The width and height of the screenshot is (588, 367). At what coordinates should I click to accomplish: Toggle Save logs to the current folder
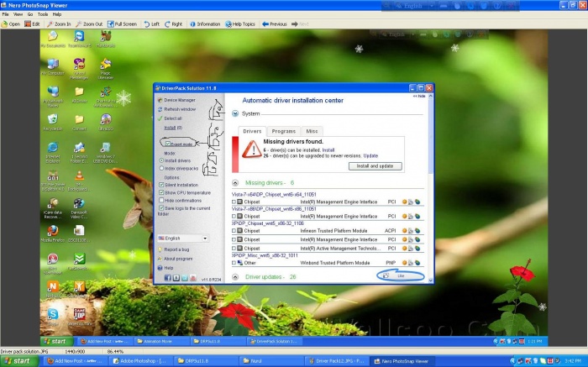point(161,208)
